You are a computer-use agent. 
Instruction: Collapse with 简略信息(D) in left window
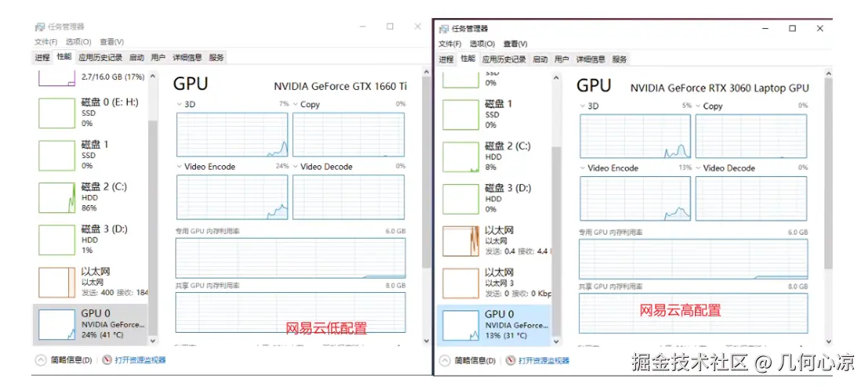[63, 360]
